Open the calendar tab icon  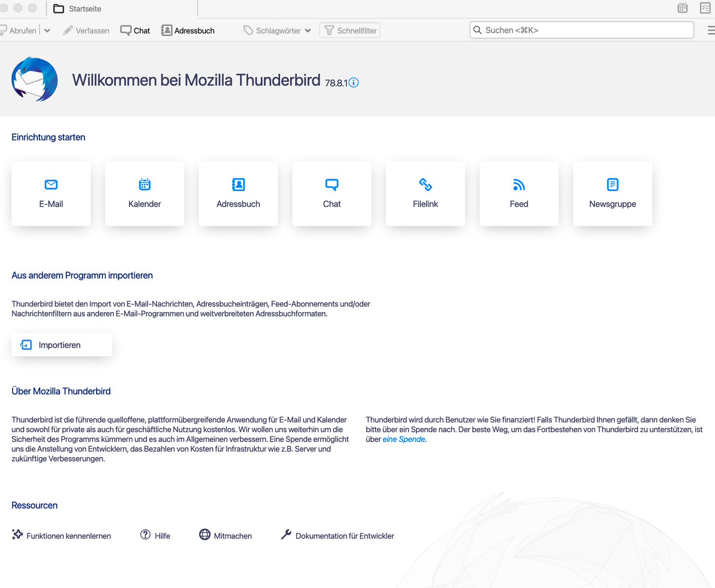(x=683, y=8)
